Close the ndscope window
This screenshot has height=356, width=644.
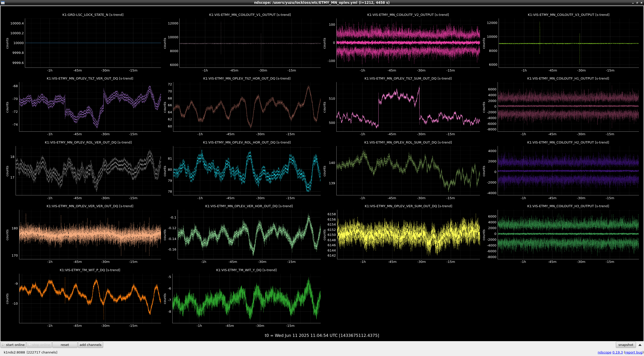point(641,3)
